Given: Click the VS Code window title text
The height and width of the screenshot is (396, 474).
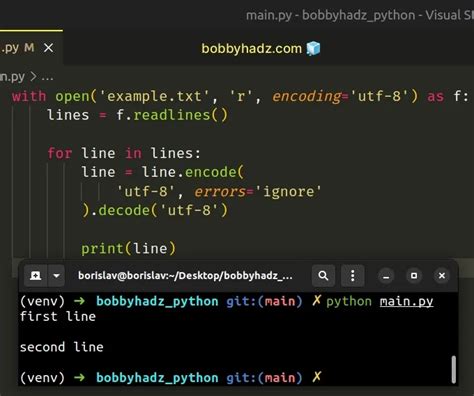Looking at the screenshot, I should [360, 15].
